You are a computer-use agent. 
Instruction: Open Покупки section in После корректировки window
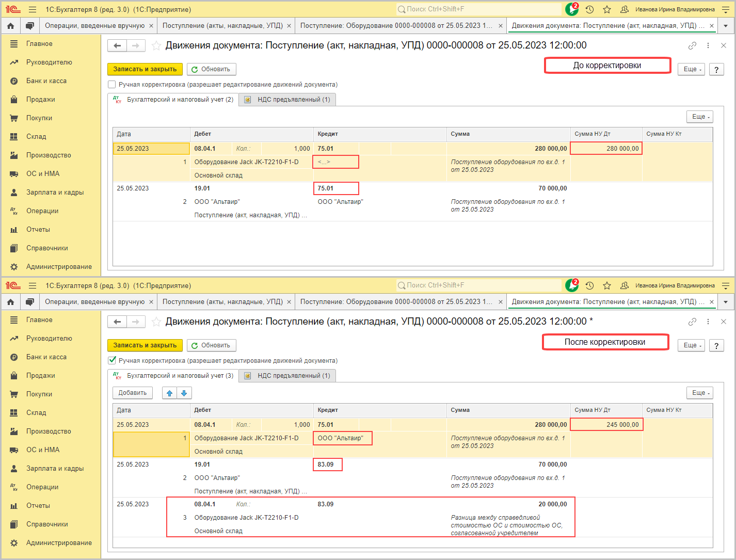(39, 394)
